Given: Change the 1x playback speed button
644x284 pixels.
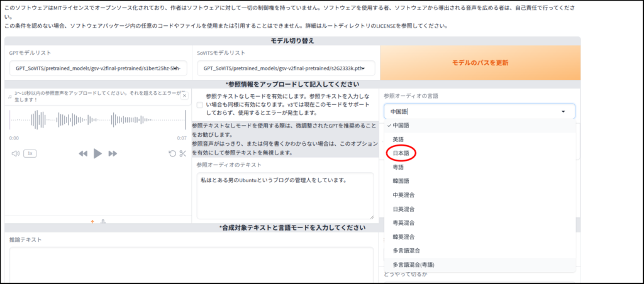Looking at the screenshot, I should point(30,153).
